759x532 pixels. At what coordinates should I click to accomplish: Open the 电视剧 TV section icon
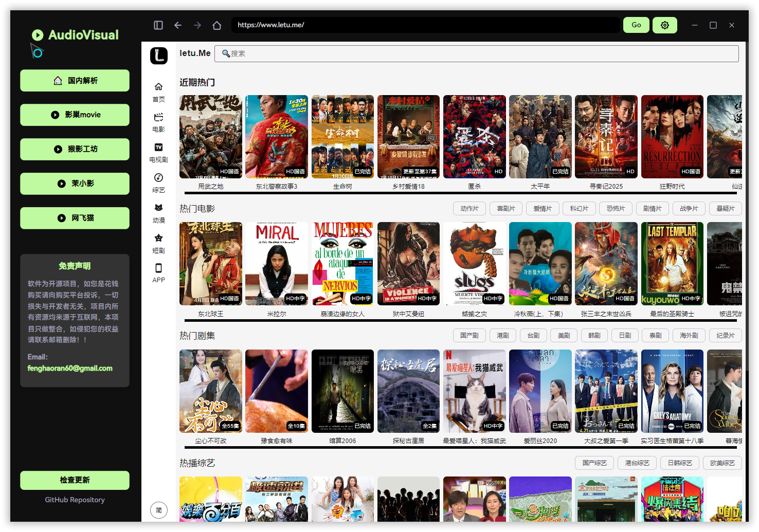pos(158,152)
